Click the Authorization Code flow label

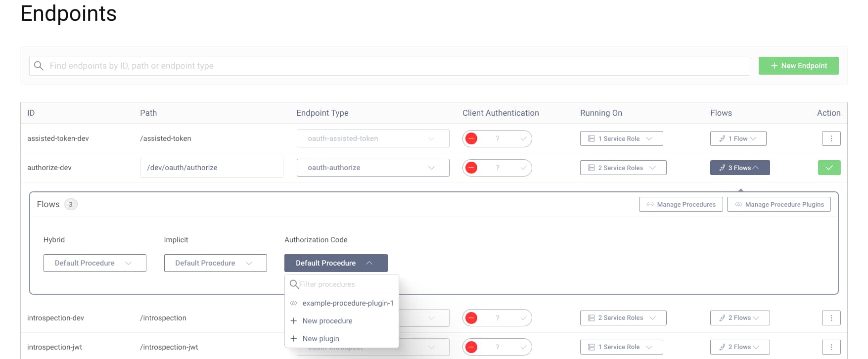coord(316,240)
